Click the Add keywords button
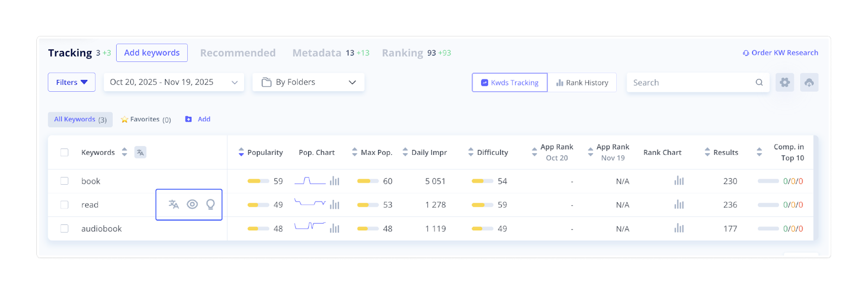 [x=152, y=53]
